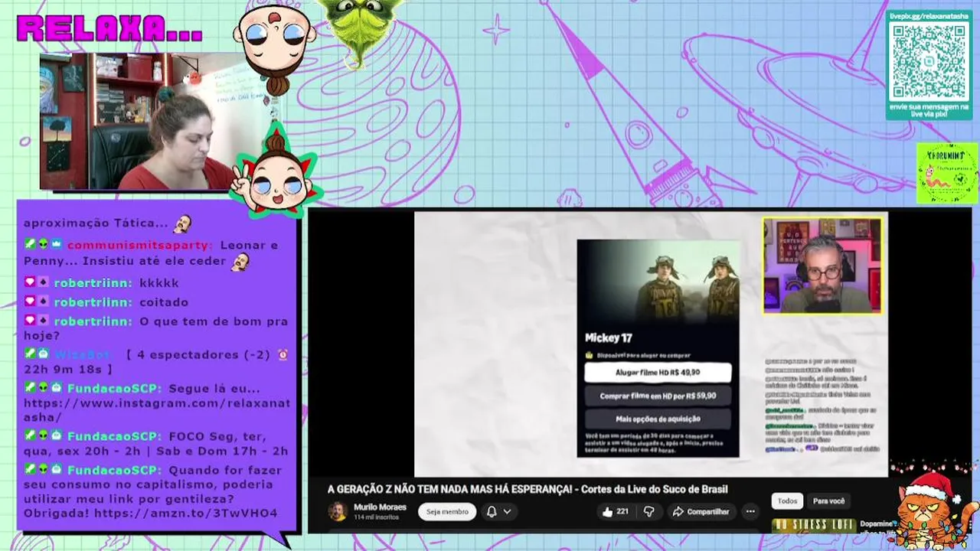980x551 pixels.
Task: Click the Mickey 17 movie poster
Action: pos(658,282)
